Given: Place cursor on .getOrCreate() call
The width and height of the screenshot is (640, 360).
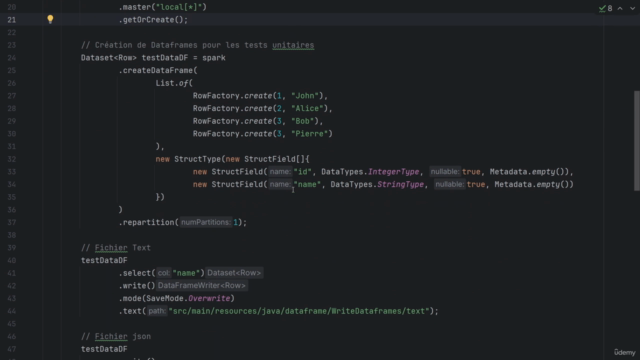Looking at the screenshot, I should click(153, 20).
